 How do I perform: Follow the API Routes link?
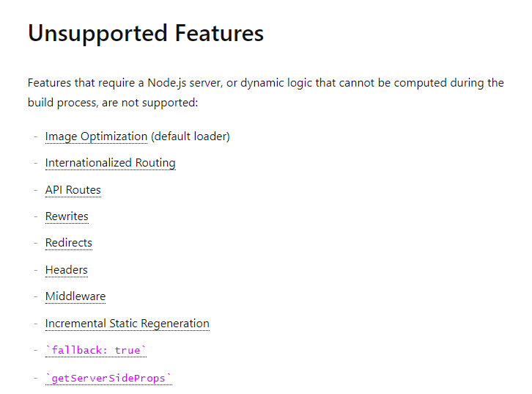coord(73,190)
